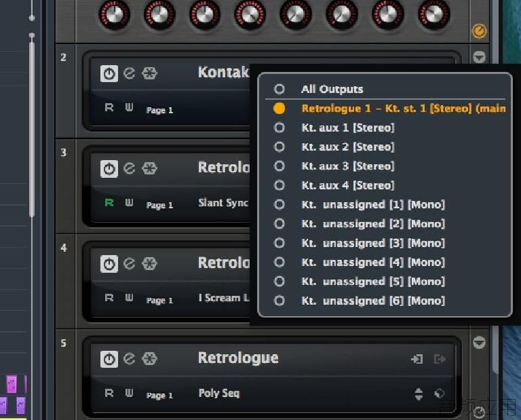
Task: Disable green read automation on slot 3
Action: 109,202
